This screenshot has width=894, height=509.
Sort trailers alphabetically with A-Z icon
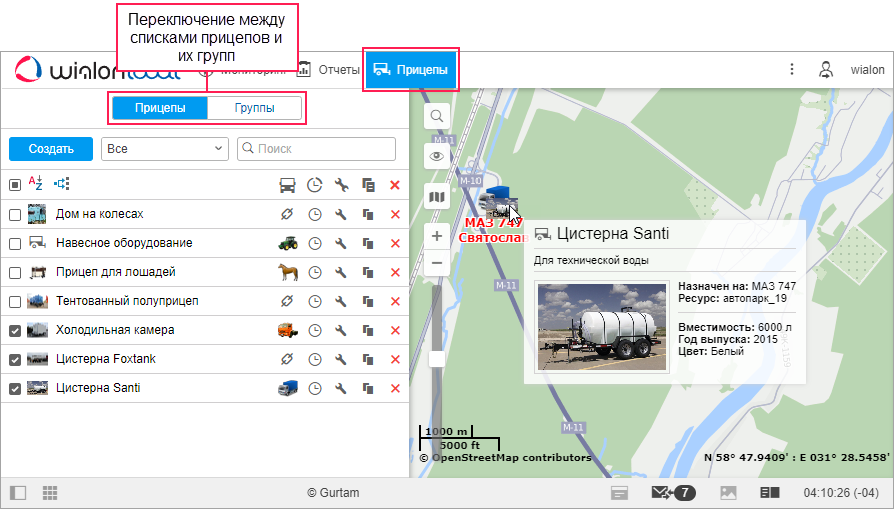click(36, 184)
